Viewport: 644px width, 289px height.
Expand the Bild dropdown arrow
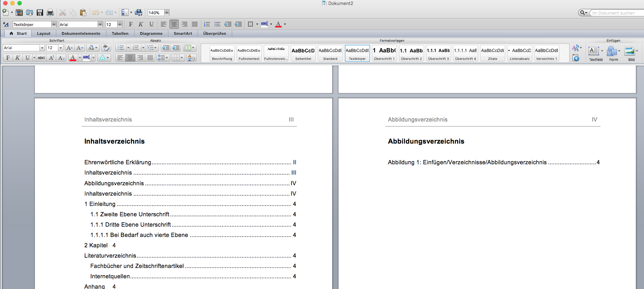637,51
